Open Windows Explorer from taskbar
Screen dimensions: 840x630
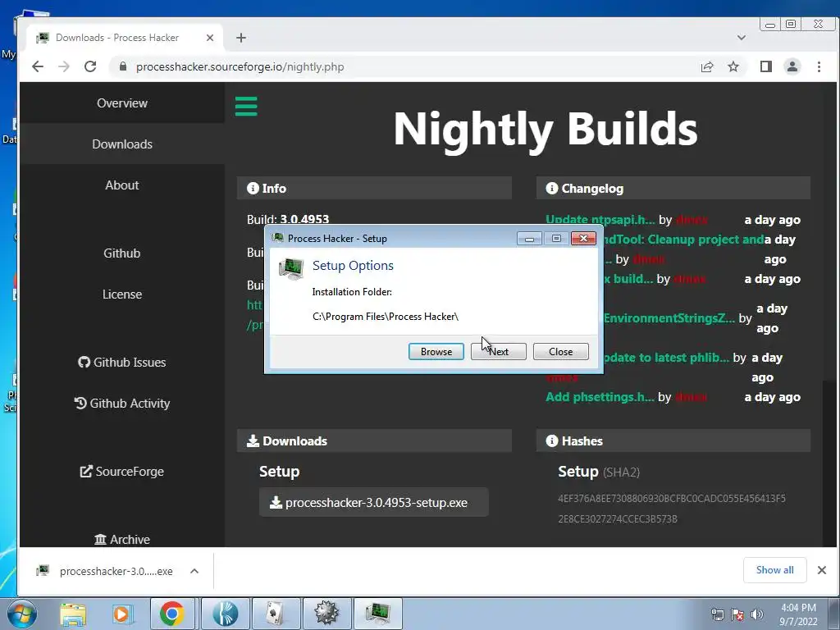pos(73,614)
